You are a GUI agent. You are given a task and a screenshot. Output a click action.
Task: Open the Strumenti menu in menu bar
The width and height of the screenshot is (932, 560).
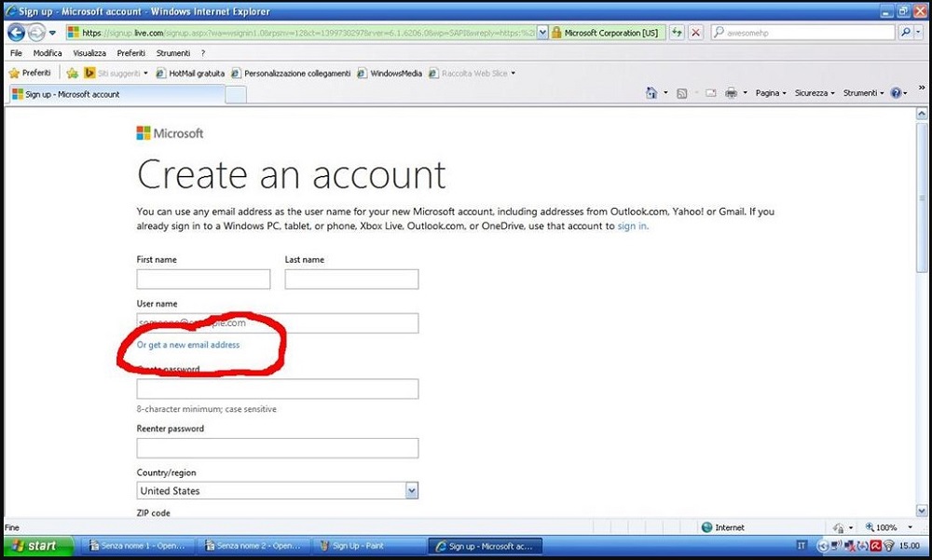(x=173, y=53)
